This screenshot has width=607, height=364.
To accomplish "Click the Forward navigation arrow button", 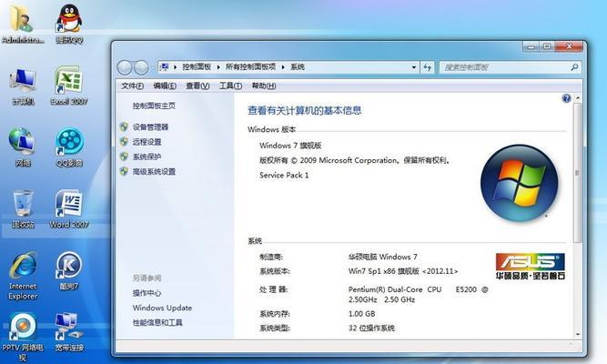I will coord(141,67).
